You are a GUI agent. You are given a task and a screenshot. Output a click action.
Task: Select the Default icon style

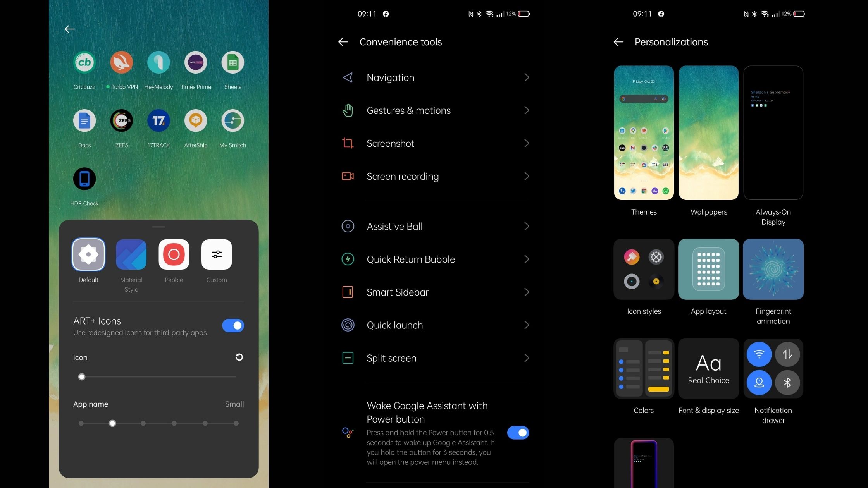(x=88, y=254)
